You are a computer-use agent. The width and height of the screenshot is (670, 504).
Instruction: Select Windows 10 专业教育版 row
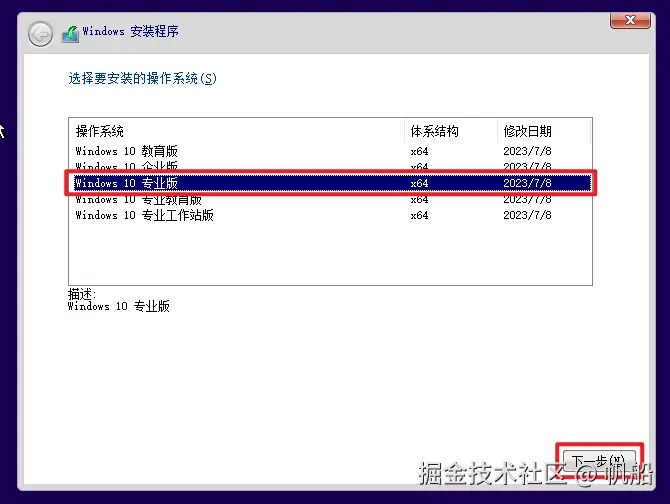pyautogui.click(x=330, y=199)
